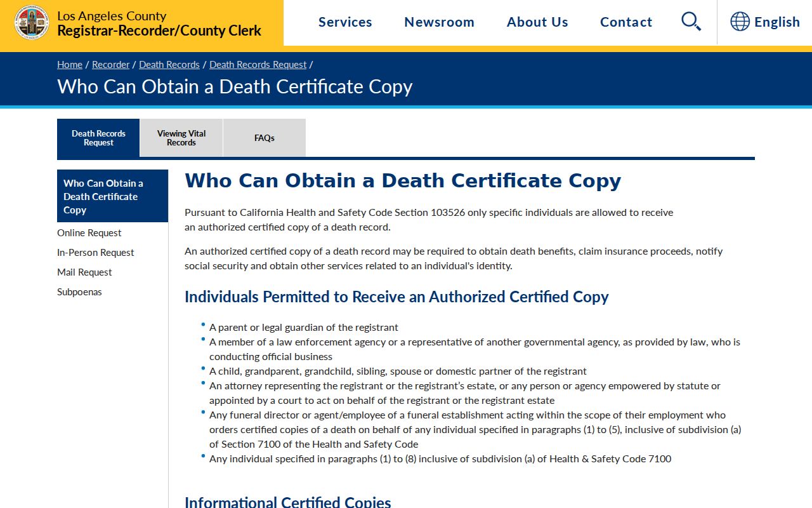Click the paragraph citing Code Section 103526
Image resolution: width=812 pixels, height=508 pixels.
coord(429,220)
